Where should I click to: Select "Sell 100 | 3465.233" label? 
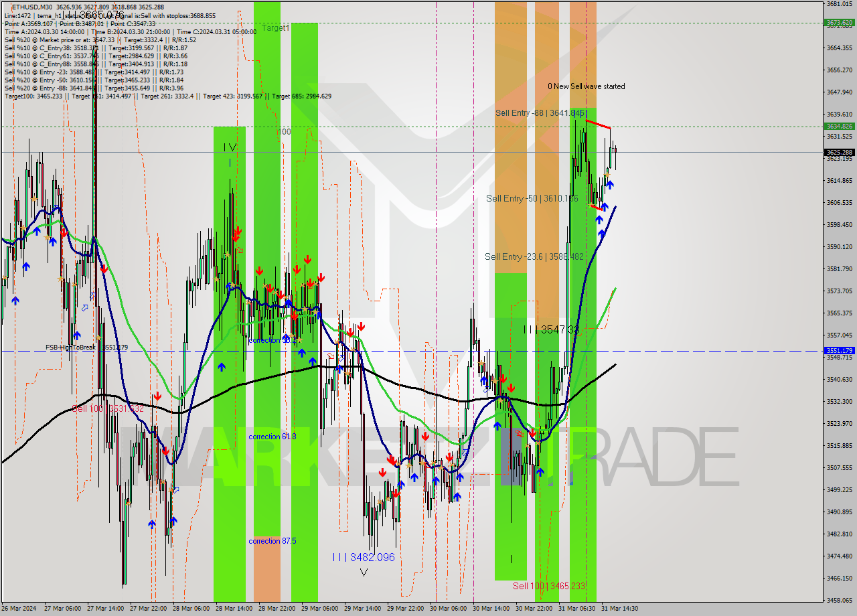[549, 586]
